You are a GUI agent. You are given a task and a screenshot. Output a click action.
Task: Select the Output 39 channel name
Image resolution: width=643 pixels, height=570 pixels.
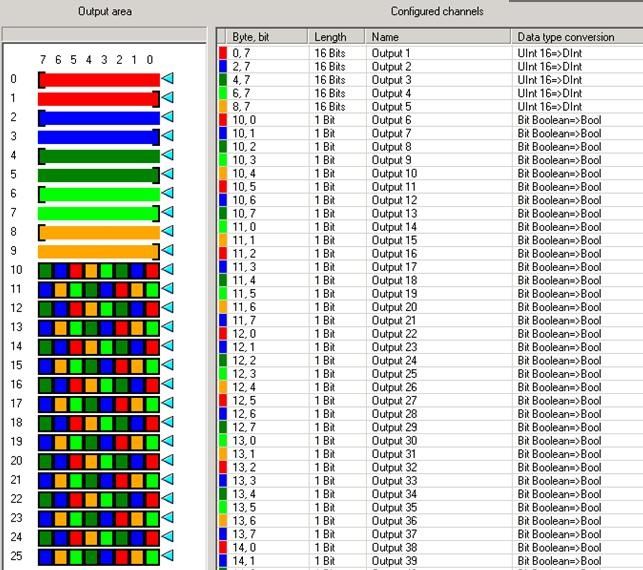click(394, 561)
